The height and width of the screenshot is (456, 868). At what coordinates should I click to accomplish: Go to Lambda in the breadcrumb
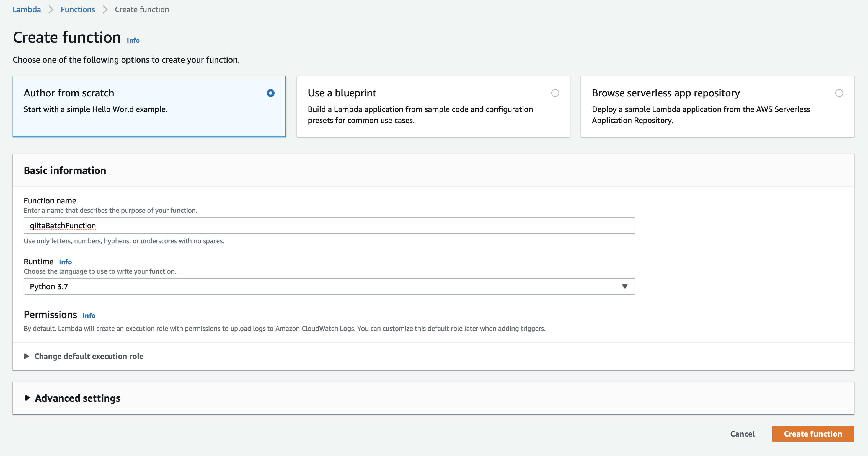(27, 9)
